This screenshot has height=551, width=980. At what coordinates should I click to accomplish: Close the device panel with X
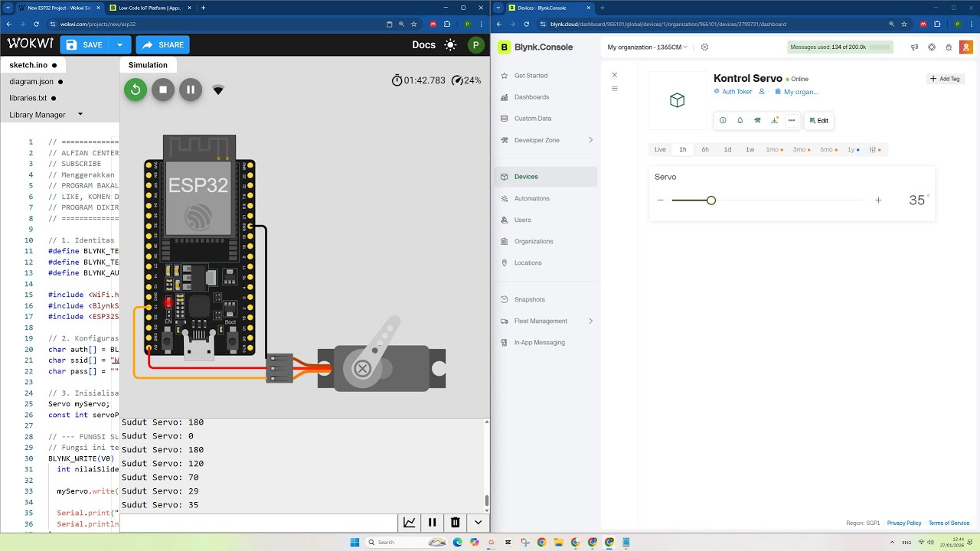pos(614,75)
